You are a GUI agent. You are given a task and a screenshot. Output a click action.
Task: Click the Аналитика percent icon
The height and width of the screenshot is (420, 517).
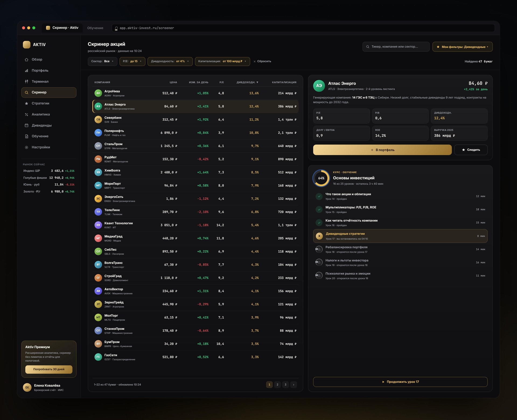click(26, 114)
